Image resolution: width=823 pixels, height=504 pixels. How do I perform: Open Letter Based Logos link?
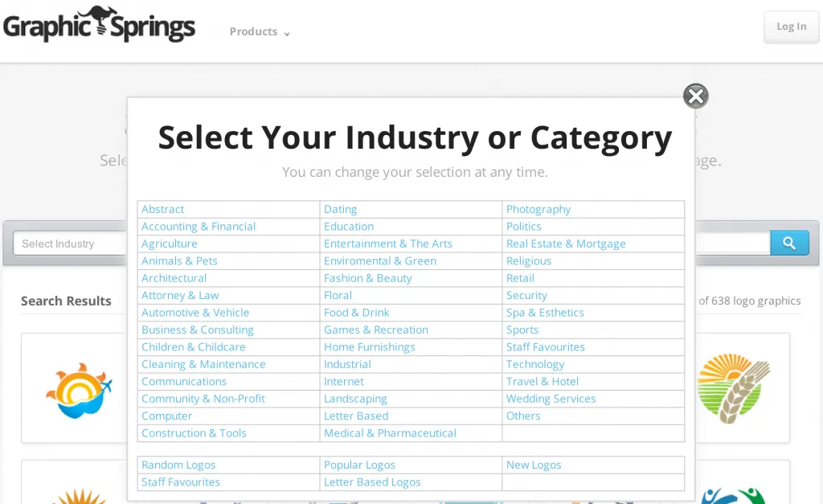coord(372,482)
